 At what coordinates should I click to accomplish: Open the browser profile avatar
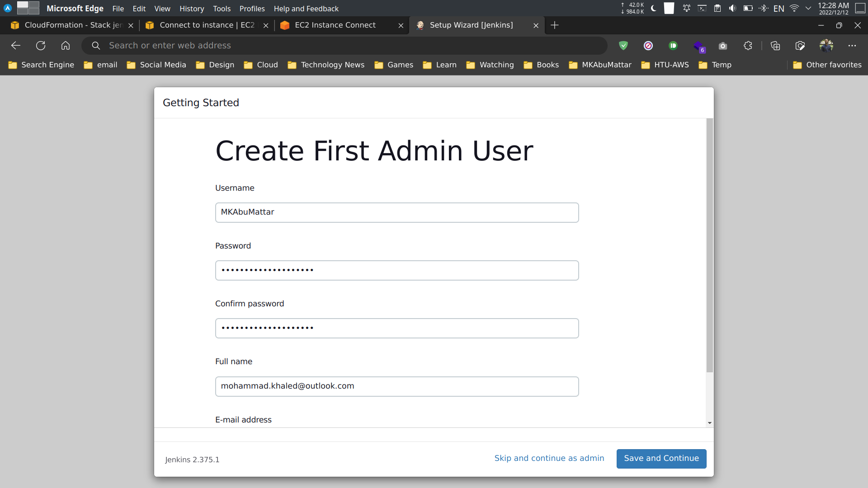tap(827, 45)
